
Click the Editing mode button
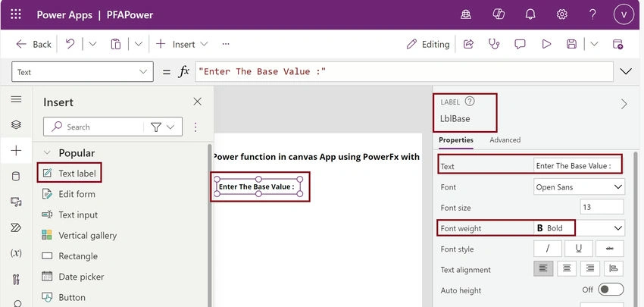tap(428, 44)
